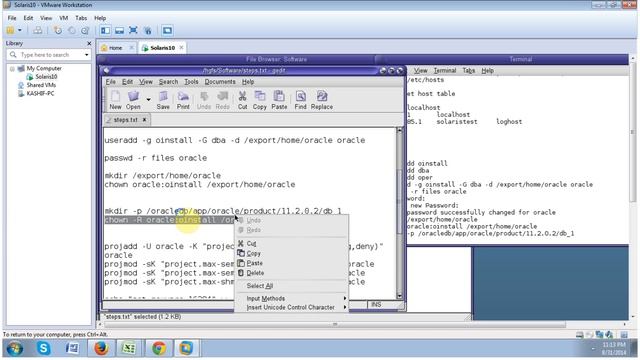The image size is (640, 360).
Task: Click Send Ctrl+Alt+Del toolbar icon
Action: tap(37, 31)
